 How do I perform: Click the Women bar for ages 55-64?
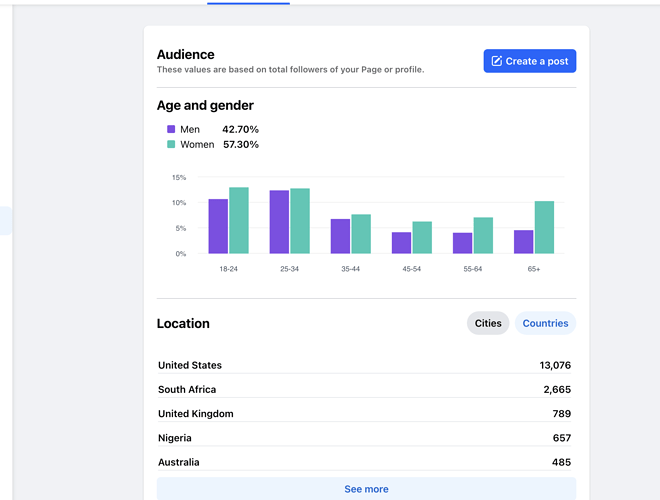pyautogui.click(x=483, y=236)
